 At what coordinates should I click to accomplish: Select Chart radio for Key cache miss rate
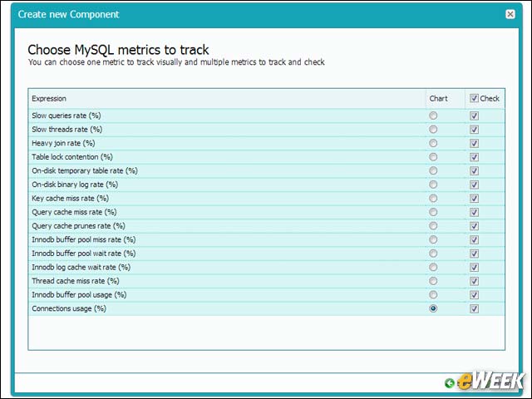(433, 198)
